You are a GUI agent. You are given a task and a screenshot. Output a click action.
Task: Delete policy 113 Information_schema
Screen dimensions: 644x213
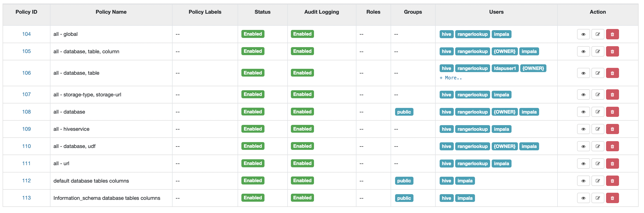(x=612, y=198)
